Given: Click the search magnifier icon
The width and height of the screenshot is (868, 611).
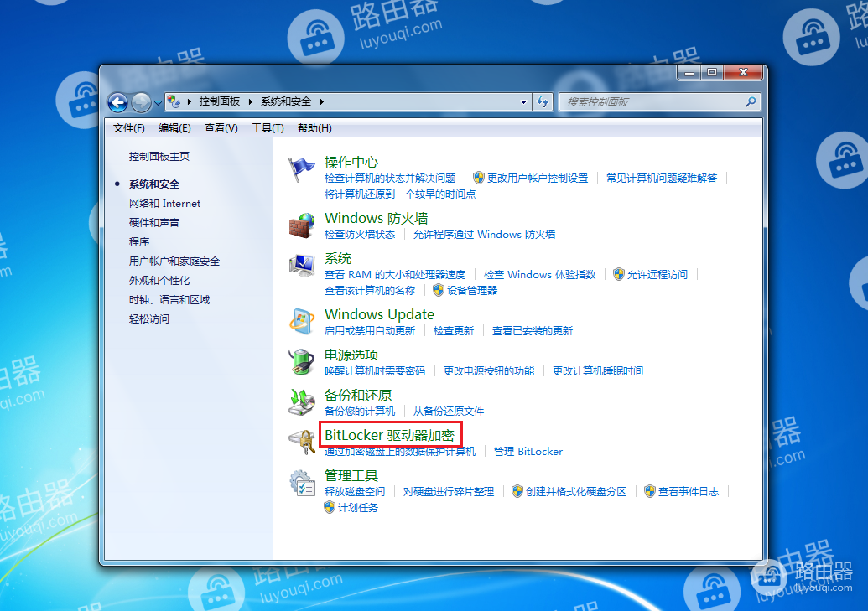Looking at the screenshot, I should click(751, 102).
